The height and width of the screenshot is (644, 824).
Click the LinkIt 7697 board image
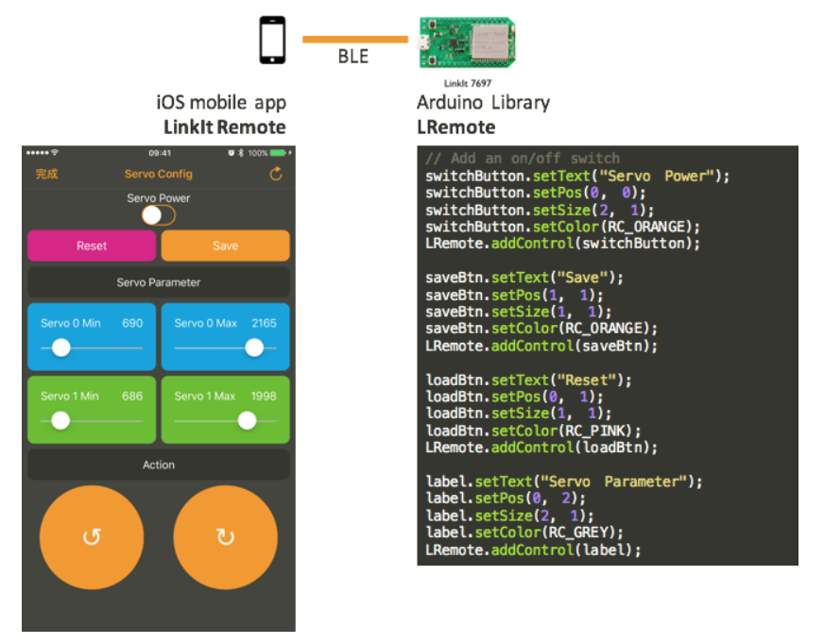click(467, 42)
